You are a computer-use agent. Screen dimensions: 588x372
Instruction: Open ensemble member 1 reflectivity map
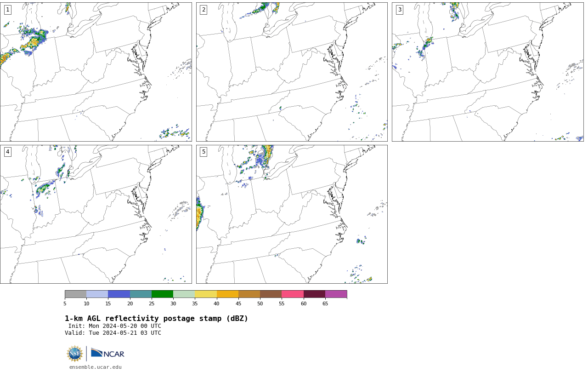click(x=96, y=72)
